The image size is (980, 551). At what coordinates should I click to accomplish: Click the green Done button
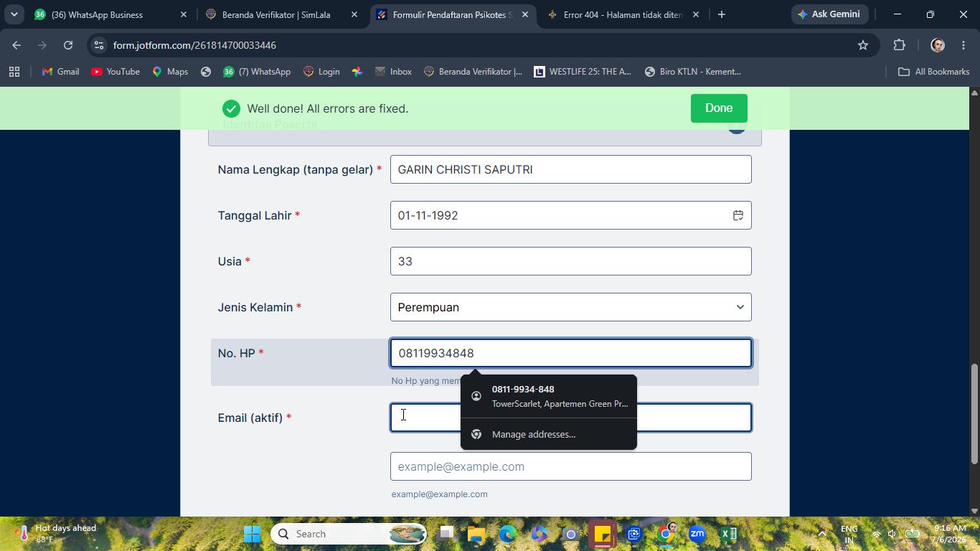[x=719, y=108]
